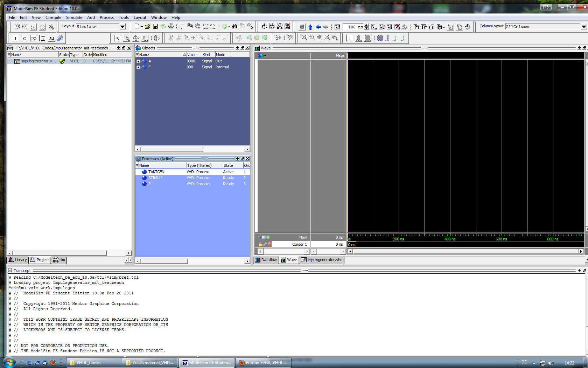This screenshot has width=588, height=368.
Task: Click the Run simulation icon beside run length
Action: tap(374, 27)
